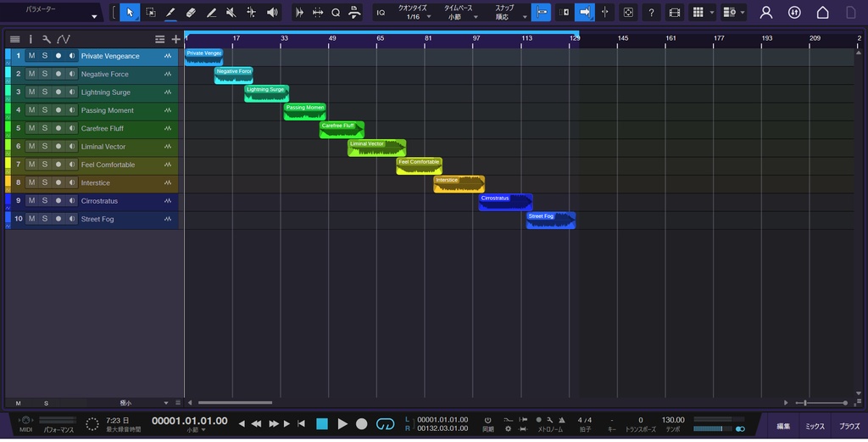Open the ミックス mix view

[815, 427]
